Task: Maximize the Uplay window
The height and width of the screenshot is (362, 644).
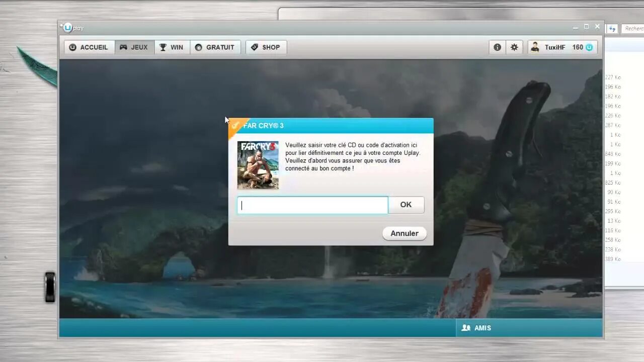Action: point(586,26)
